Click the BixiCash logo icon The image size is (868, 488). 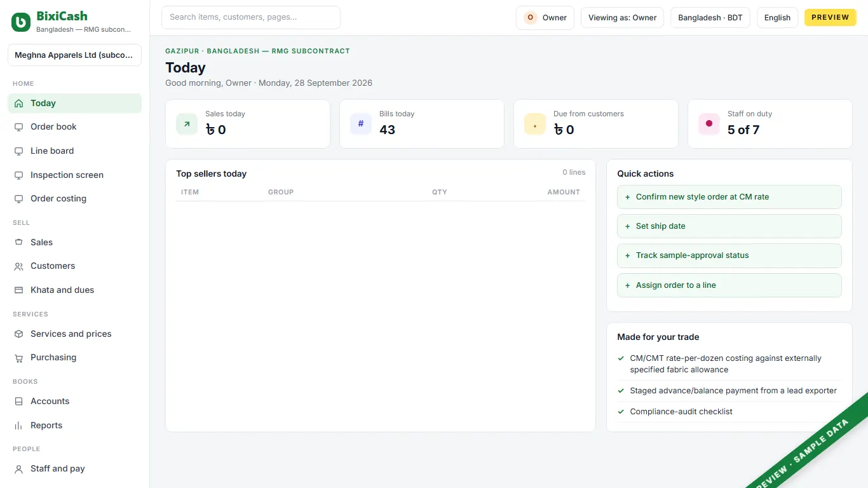(21, 22)
